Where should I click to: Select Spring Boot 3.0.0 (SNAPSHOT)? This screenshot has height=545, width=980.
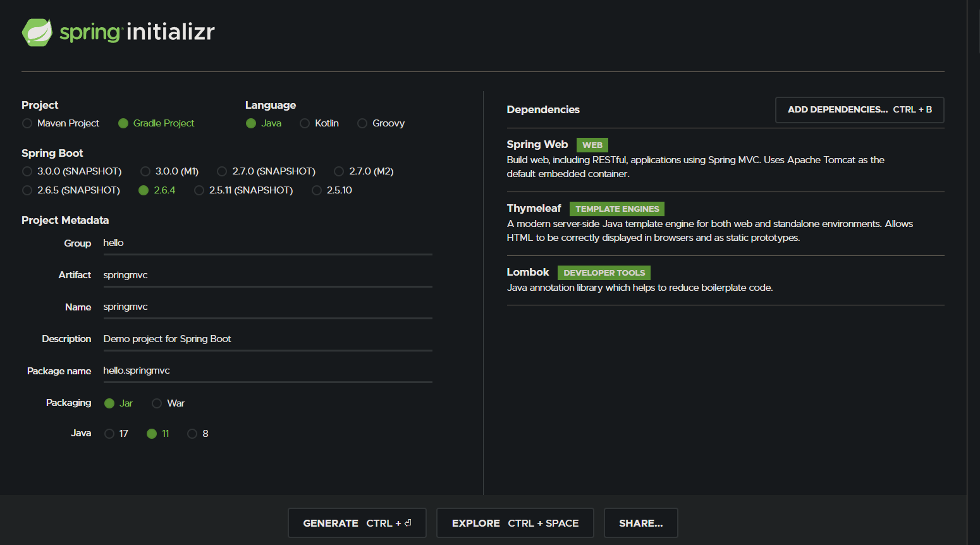tap(71, 171)
